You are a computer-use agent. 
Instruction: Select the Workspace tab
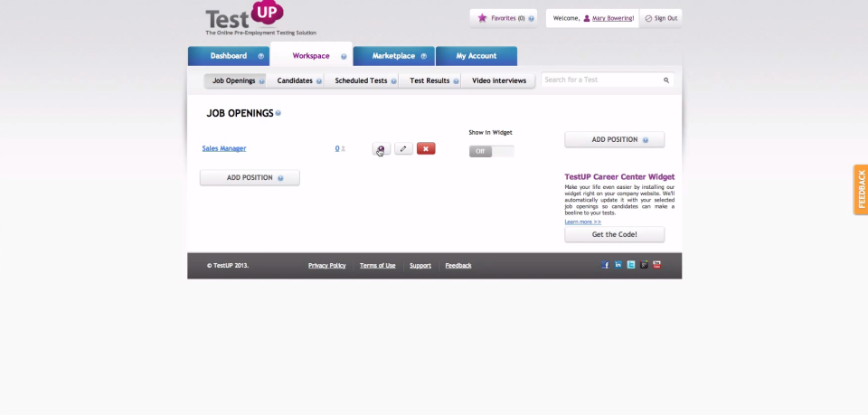tap(311, 56)
